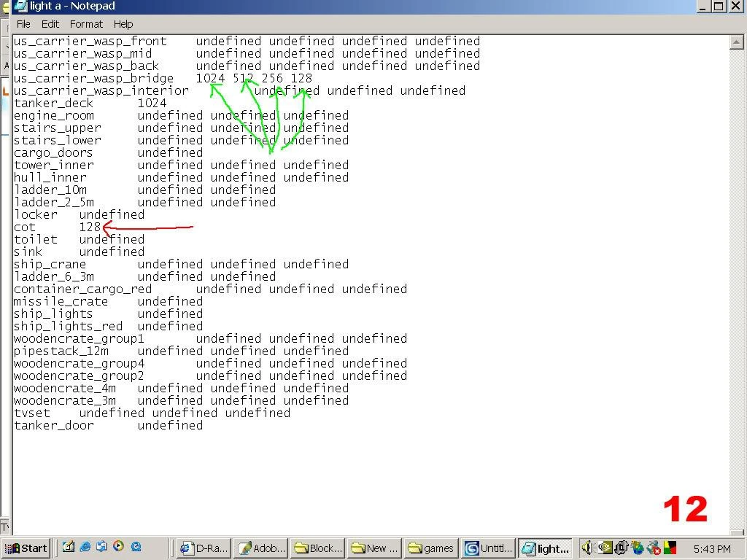Viewport: 747px width, 560px height.
Task: Click the text woodencrate_4m
Action: coord(65,388)
